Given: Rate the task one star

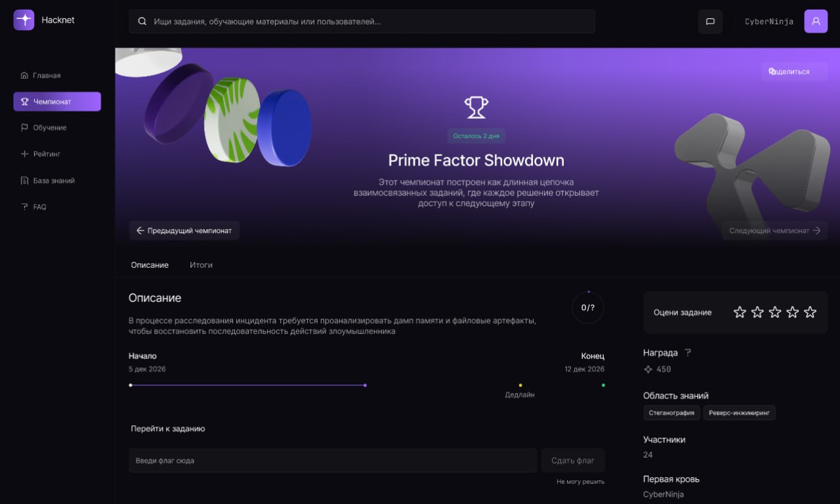Looking at the screenshot, I should 740,312.
